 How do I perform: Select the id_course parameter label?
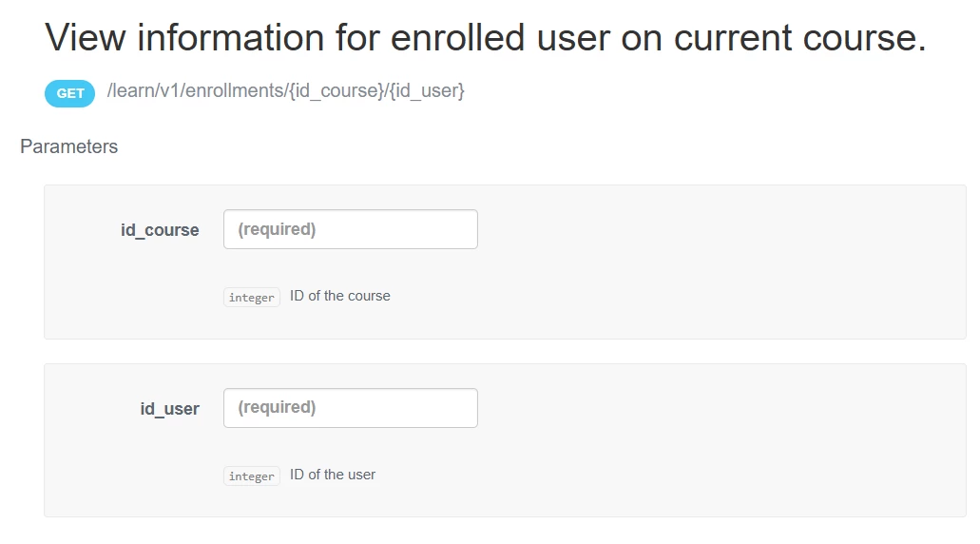160,230
